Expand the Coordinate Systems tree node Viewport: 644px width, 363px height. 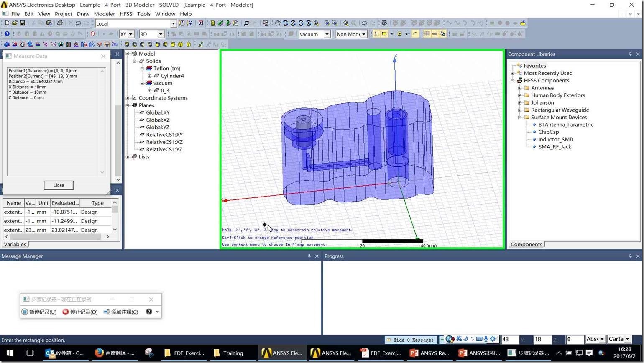128,98
